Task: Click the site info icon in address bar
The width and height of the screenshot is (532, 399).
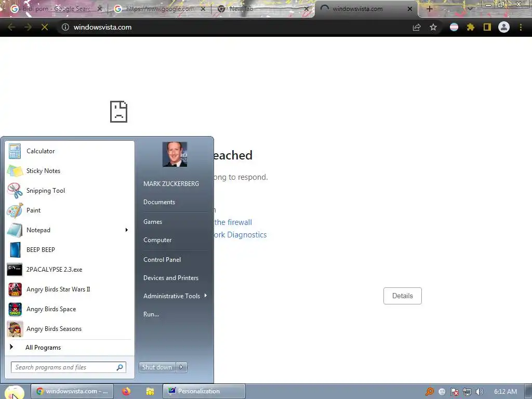Action: (x=65, y=27)
